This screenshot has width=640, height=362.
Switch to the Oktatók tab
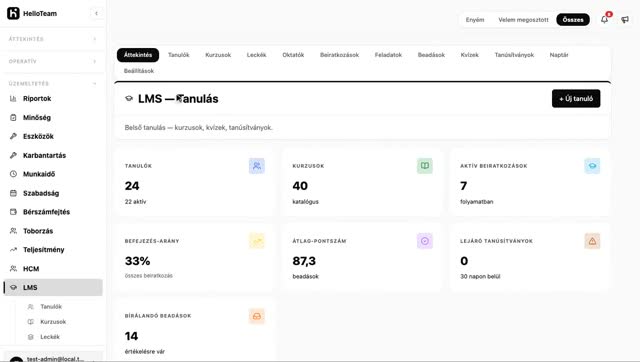click(x=293, y=55)
